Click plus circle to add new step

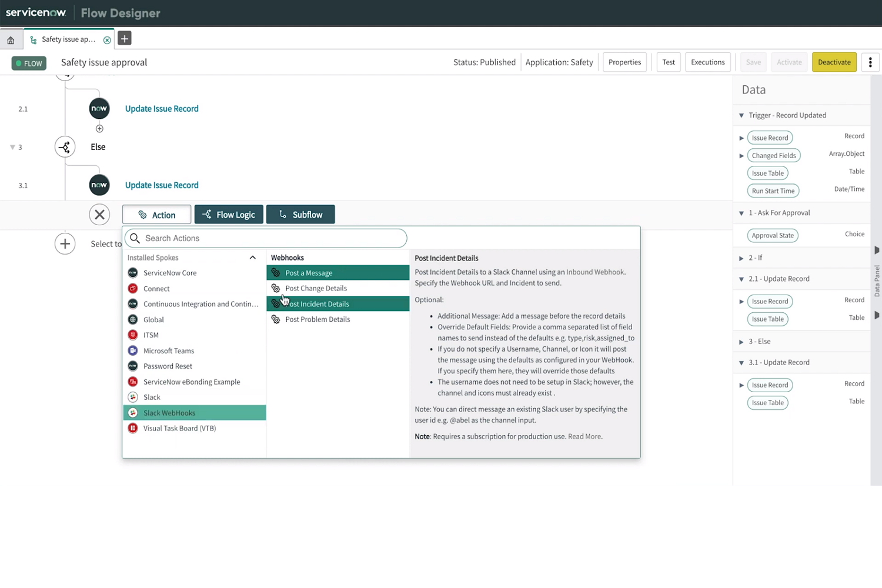(x=65, y=244)
